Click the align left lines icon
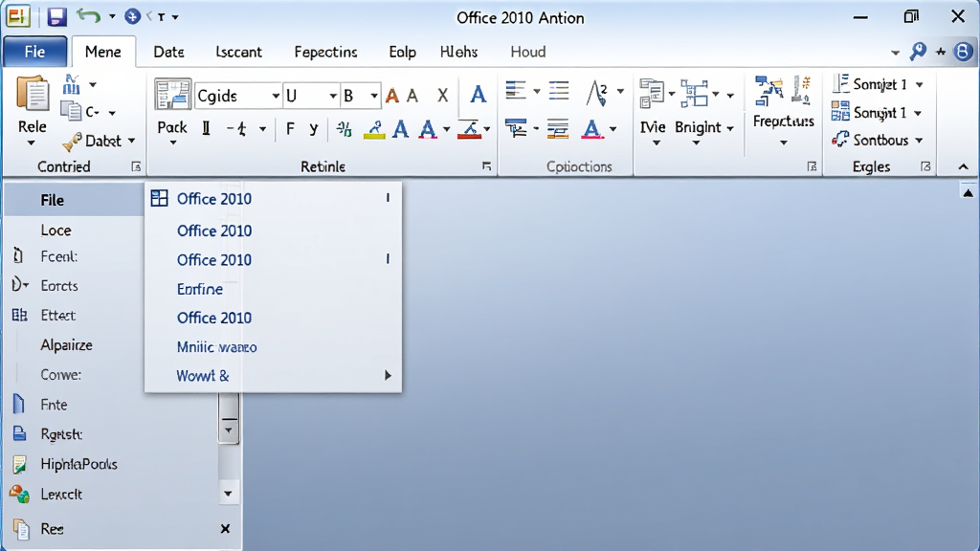The height and width of the screenshot is (551, 980). click(x=516, y=91)
